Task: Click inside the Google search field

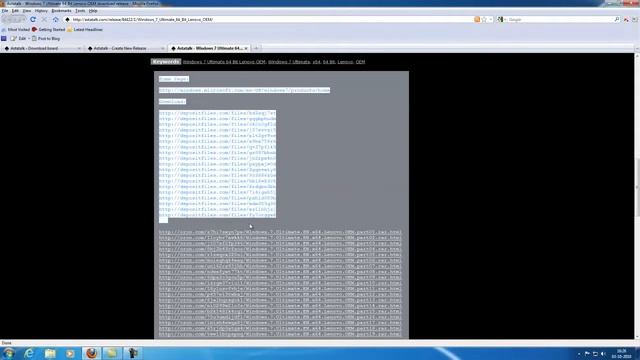Action: point(560,19)
